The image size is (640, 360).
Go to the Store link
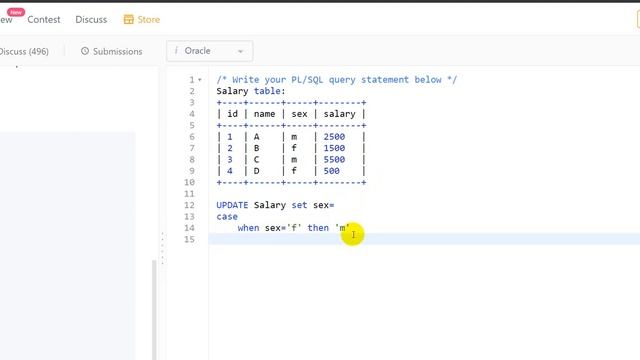[149, 20]
